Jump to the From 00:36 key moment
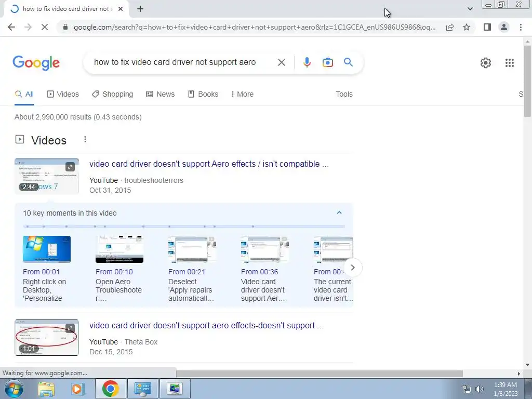The width and height of the screenshot is (532, 399). pyautogui.click(x=260, y=272)
